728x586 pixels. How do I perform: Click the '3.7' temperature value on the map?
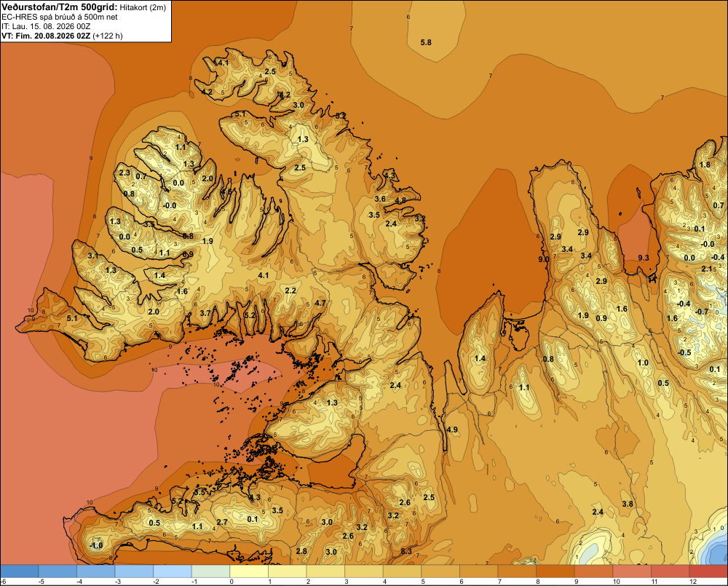205,314
